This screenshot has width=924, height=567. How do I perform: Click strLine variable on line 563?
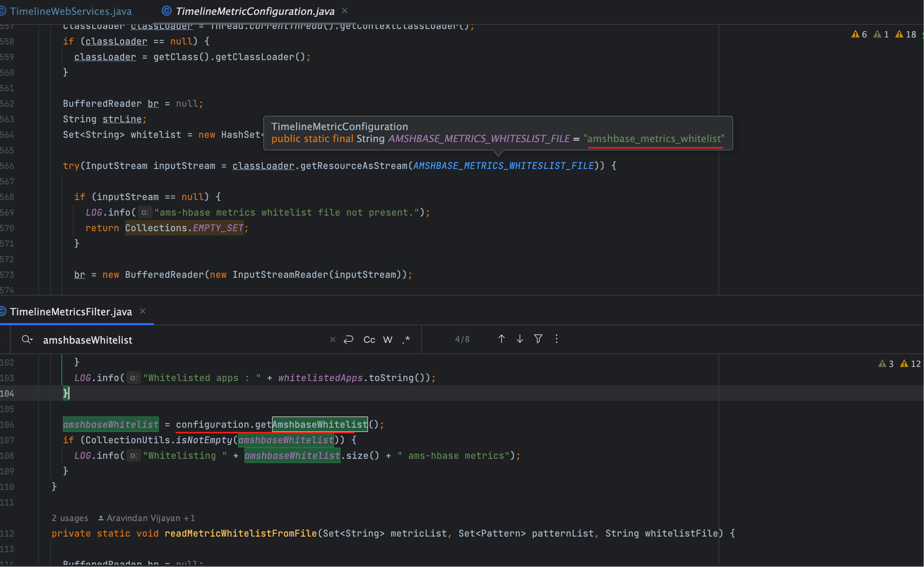coord(122,119)
